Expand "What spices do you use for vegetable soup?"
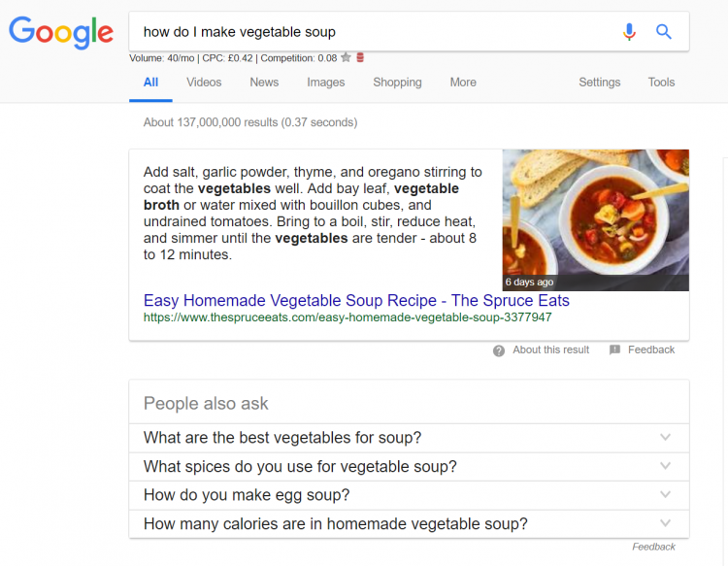The height and width of the screenshot is (566, 728). click(665, 467)
